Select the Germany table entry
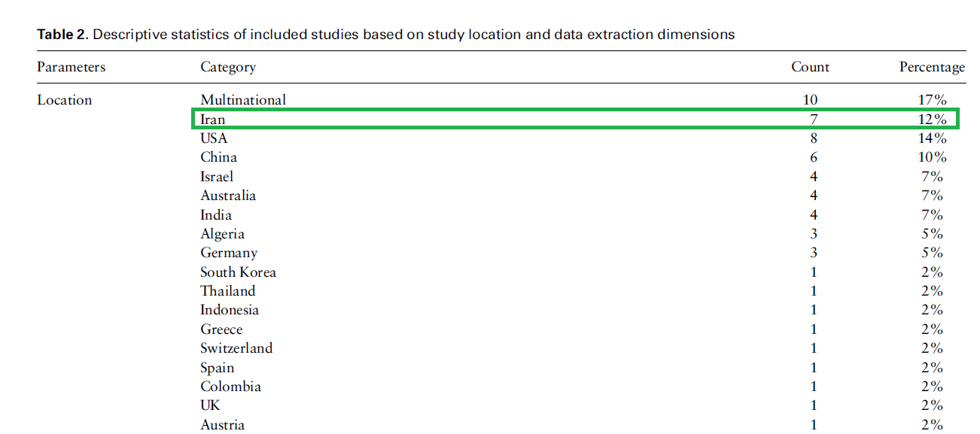Image resolution: width=980 pixels, height=434 pixels. (229, 253)
